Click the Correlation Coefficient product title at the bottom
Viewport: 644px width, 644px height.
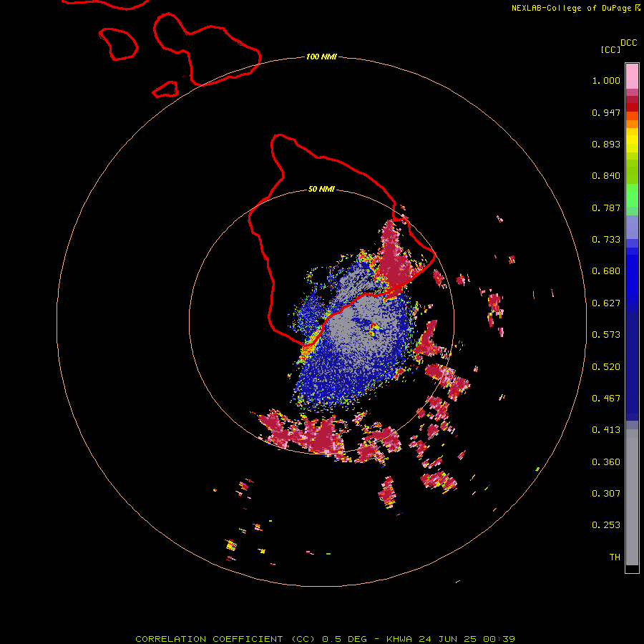click(325, 639)
